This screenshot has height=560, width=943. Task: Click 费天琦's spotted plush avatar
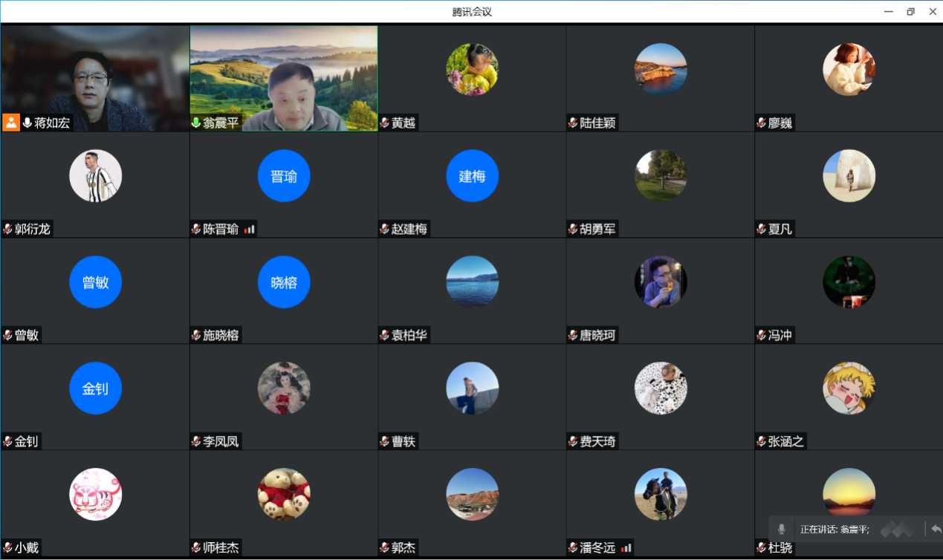pyautogui.click(x=661, y=388)
